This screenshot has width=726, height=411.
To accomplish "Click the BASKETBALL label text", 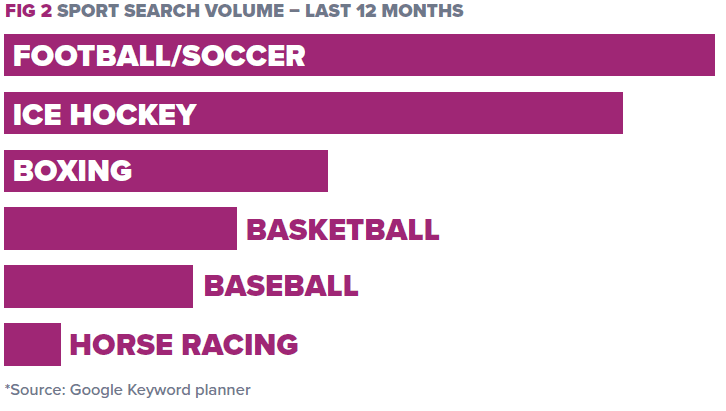I will [343, 230].
